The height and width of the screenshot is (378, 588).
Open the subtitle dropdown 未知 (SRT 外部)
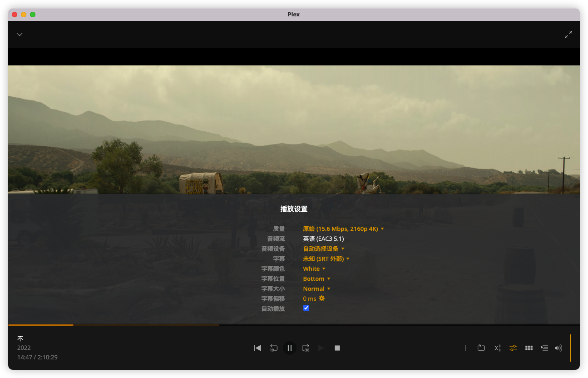click(x=326, y=259)
